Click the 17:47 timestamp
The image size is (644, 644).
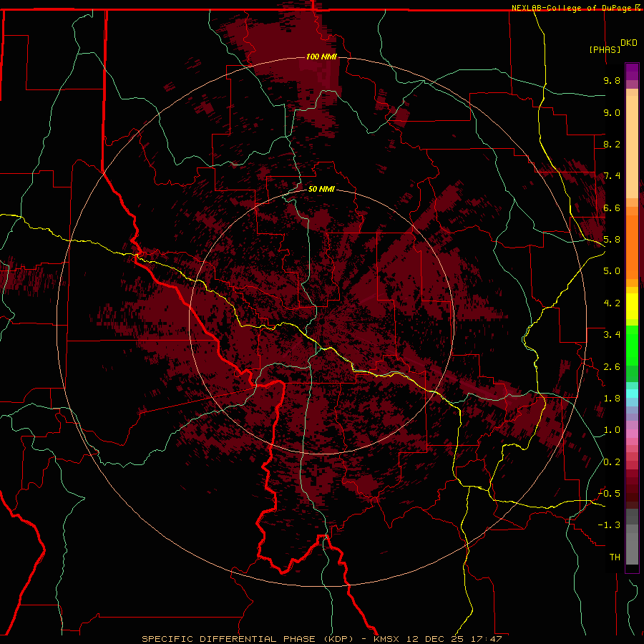point(486,639)
